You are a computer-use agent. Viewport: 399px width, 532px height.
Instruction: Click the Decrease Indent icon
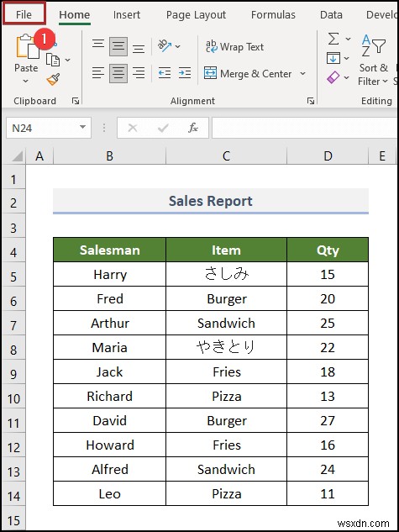click(165, 72)
